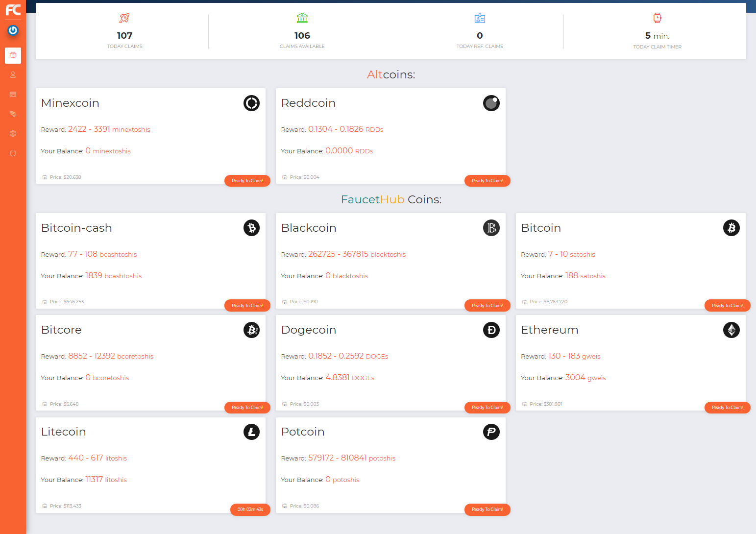Click the Today Ref. Claims badge icon

tap(480, 18)
